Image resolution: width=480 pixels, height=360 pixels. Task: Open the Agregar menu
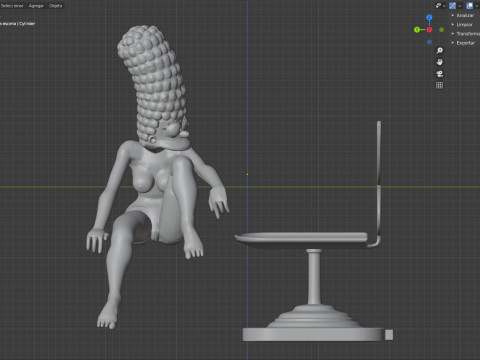36,6
